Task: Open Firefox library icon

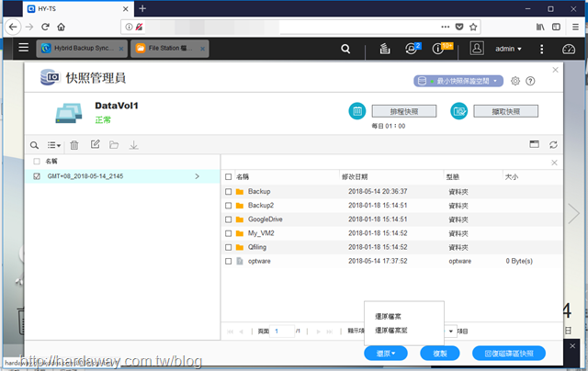Action: (540, 27)
